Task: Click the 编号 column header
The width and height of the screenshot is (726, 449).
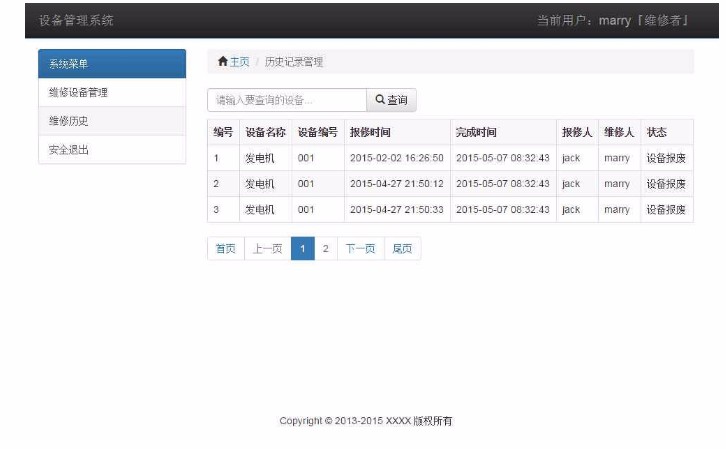Action: tap(223, 132)
